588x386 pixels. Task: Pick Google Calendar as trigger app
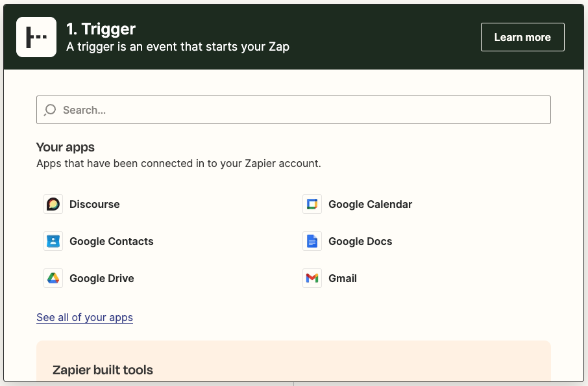370,204
